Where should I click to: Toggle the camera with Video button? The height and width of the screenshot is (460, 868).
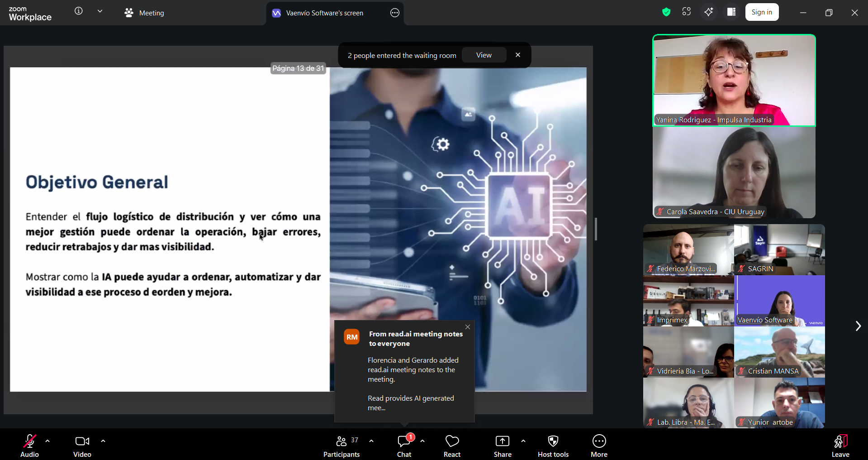click(82, 446)
